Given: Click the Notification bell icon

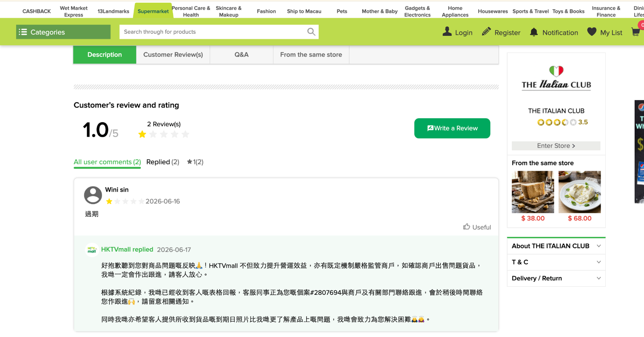Looking at the screenshot, I should click(x=534, y=32).
